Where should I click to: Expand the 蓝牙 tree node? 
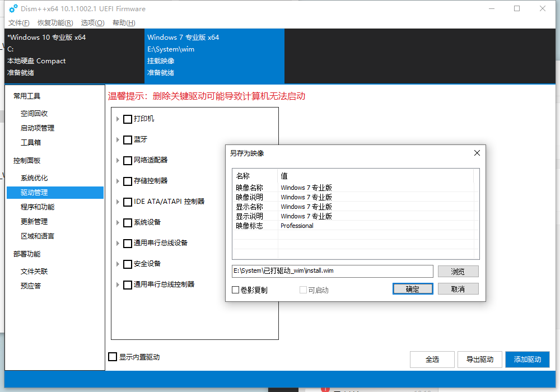(x=118, y=139)
